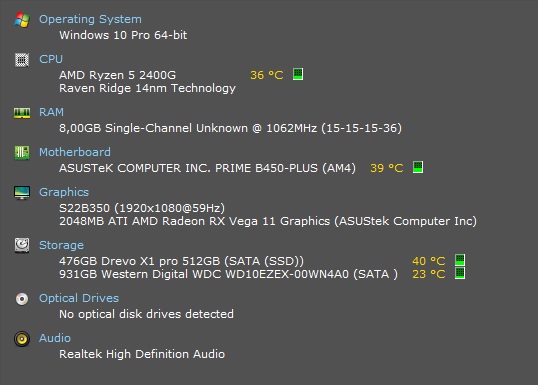538x385 pixels.
Task: Open the CPU section link
Action: (x=51, y=59)
